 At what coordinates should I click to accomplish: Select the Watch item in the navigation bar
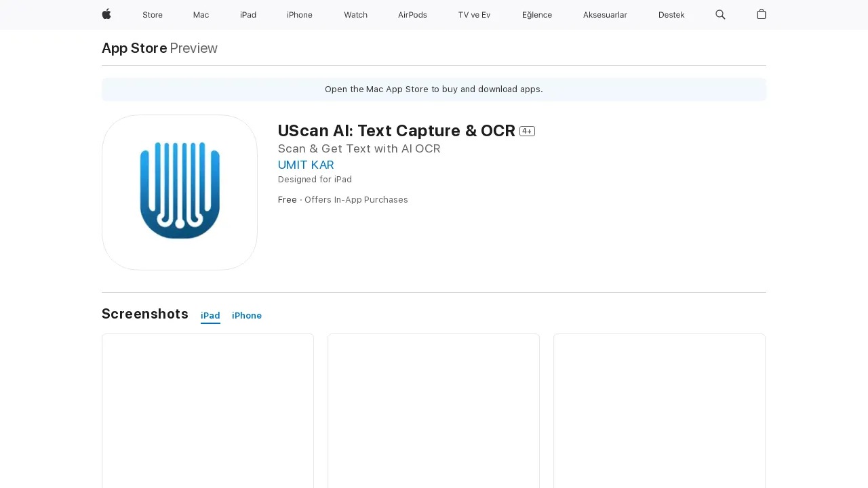coord(355,15)
